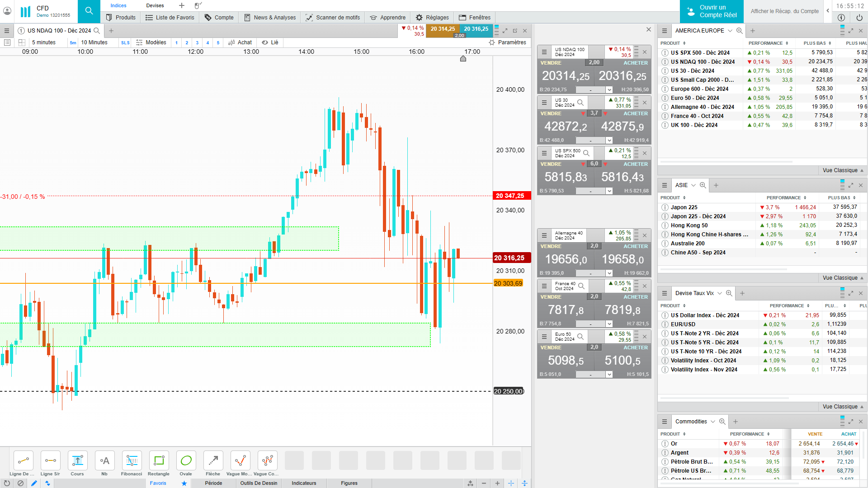Open the ASIE watchlist dropdown
The height and width of the screenshot is (488, 868).
[x=693, y=185]
